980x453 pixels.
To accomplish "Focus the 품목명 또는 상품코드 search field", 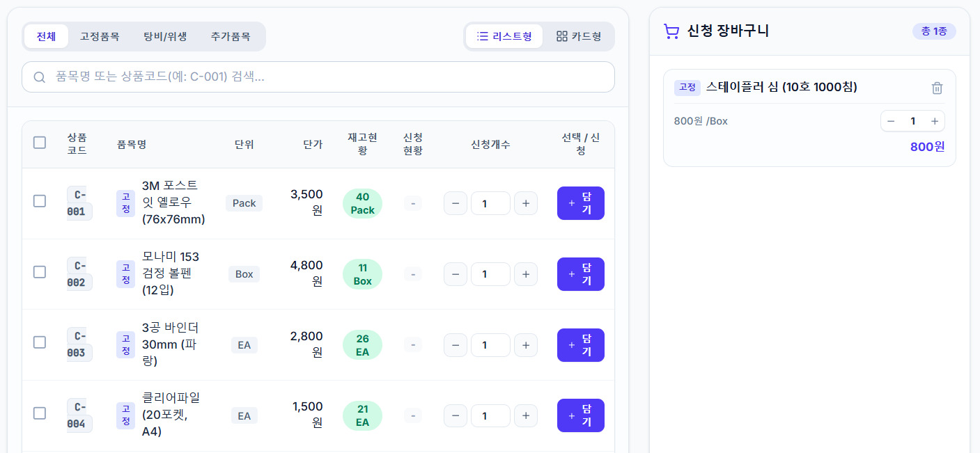I will (318, 77).
